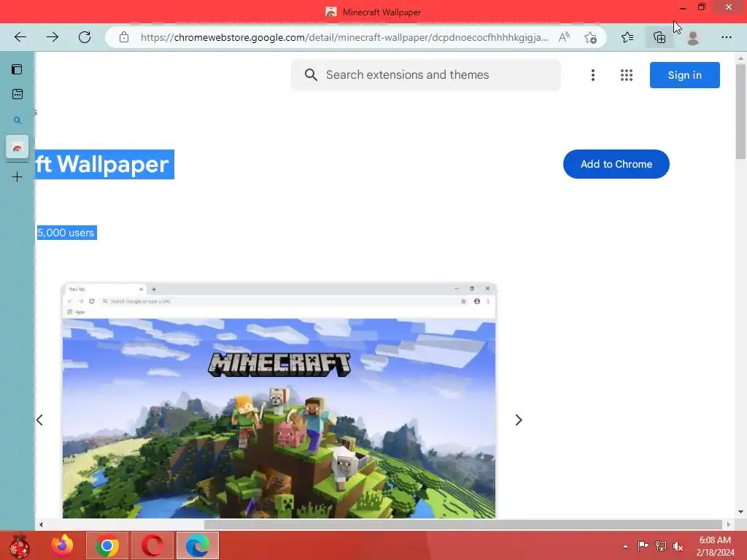
Task: Click the vertical scrollbar thumb
Action: click(740, 112)
